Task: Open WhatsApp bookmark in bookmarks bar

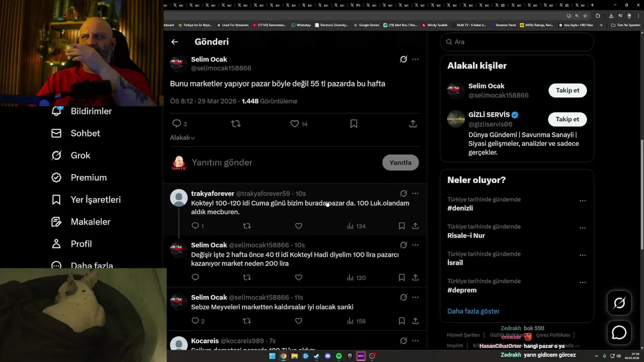Action: pyautogui.click(x=301, y=25)
